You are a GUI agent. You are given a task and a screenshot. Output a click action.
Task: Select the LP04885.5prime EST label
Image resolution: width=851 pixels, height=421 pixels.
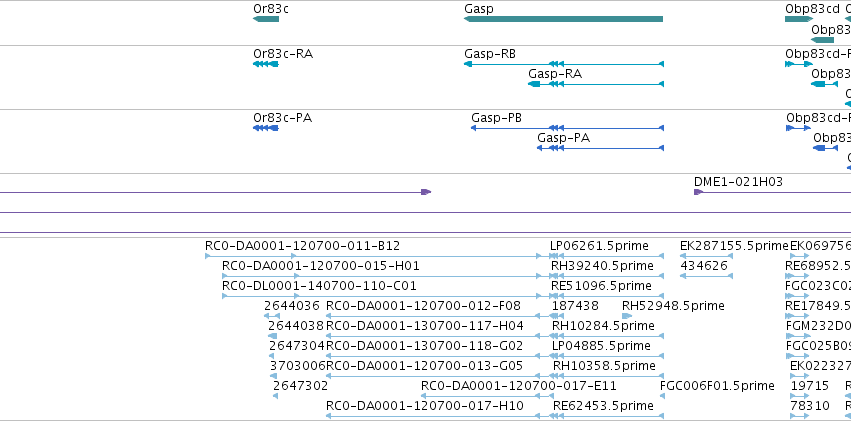click(x=601, y=346)
